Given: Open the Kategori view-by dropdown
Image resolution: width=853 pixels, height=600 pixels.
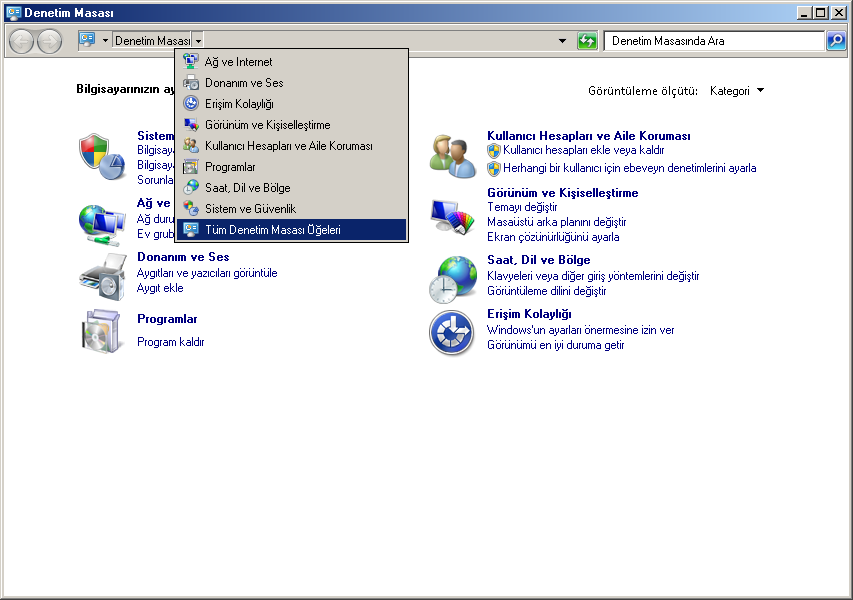Looking at the screenshot, I should pos(737,91).
